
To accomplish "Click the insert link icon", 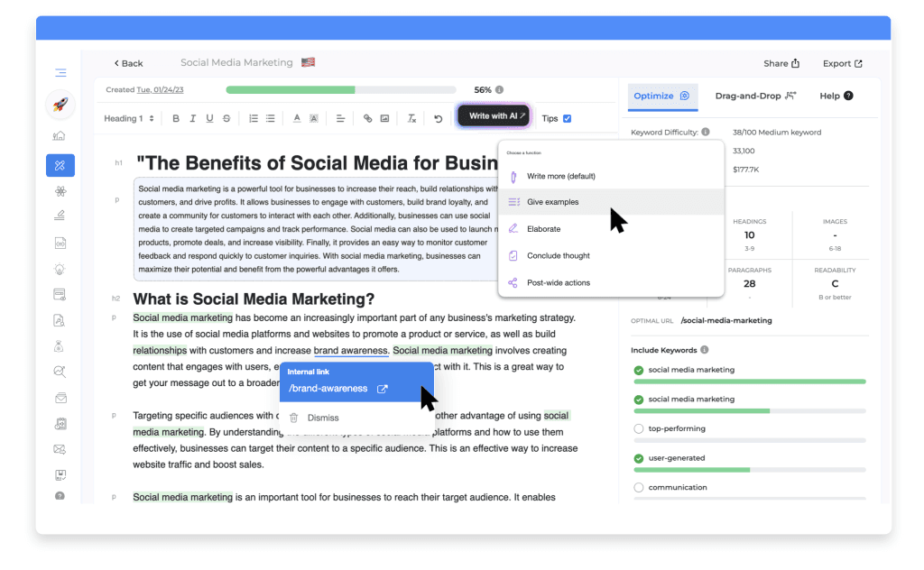I will tap(367, 118).
